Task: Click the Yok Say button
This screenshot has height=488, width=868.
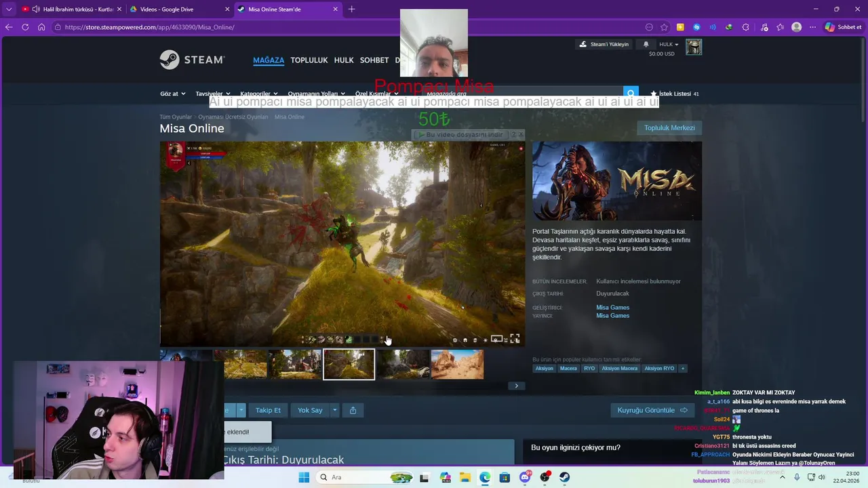Action: 310,410
